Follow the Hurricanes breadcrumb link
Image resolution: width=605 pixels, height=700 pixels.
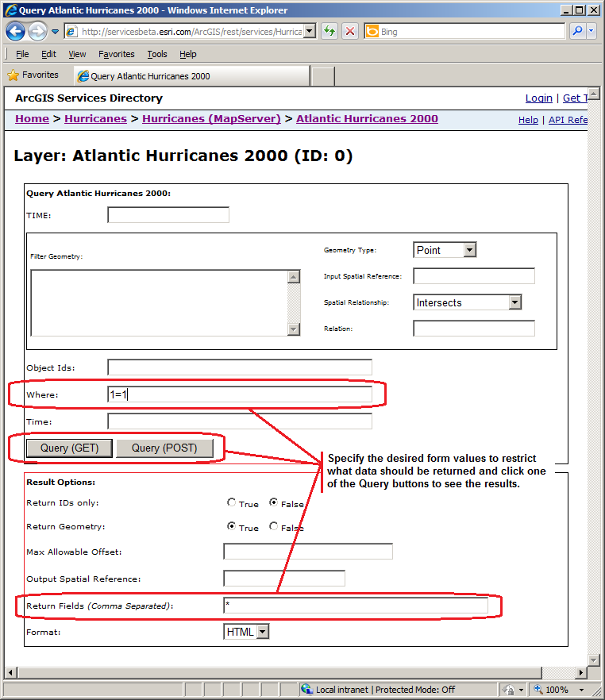(95, 119)
